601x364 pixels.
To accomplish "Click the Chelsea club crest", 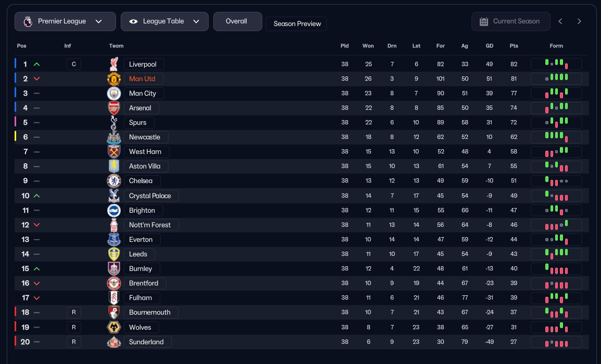I will pos(114,181).
